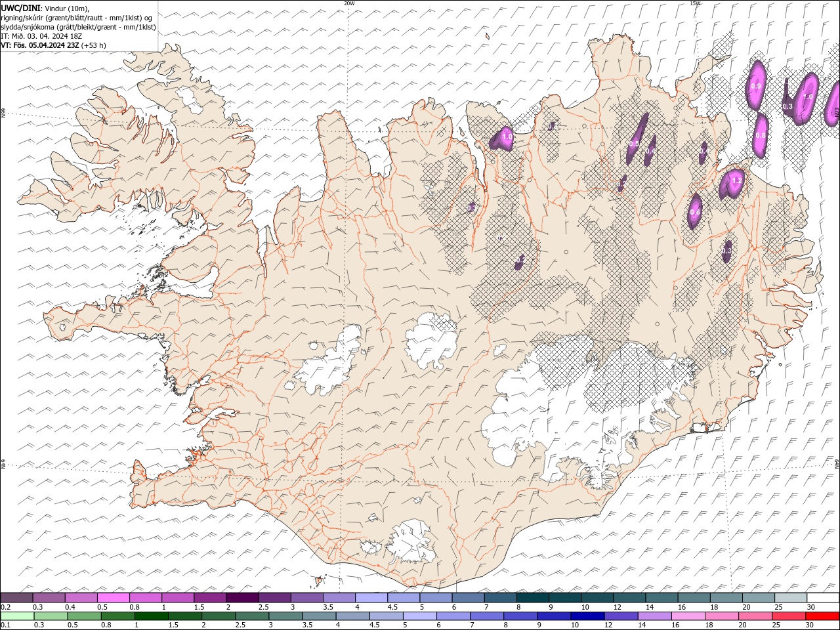
Task: Pick the darkest green 1–1.5 swatch, lower scale
Action: [152, 616]
